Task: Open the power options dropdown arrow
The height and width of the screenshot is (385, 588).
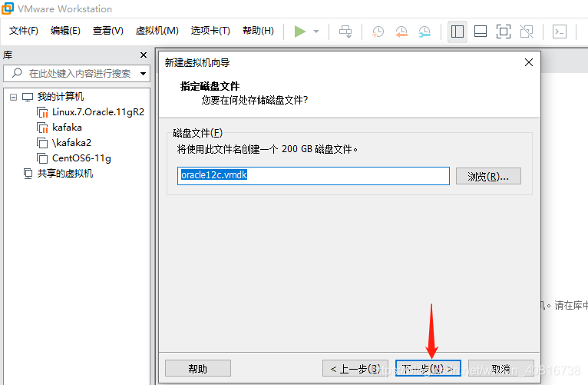Action: [316, 32]
